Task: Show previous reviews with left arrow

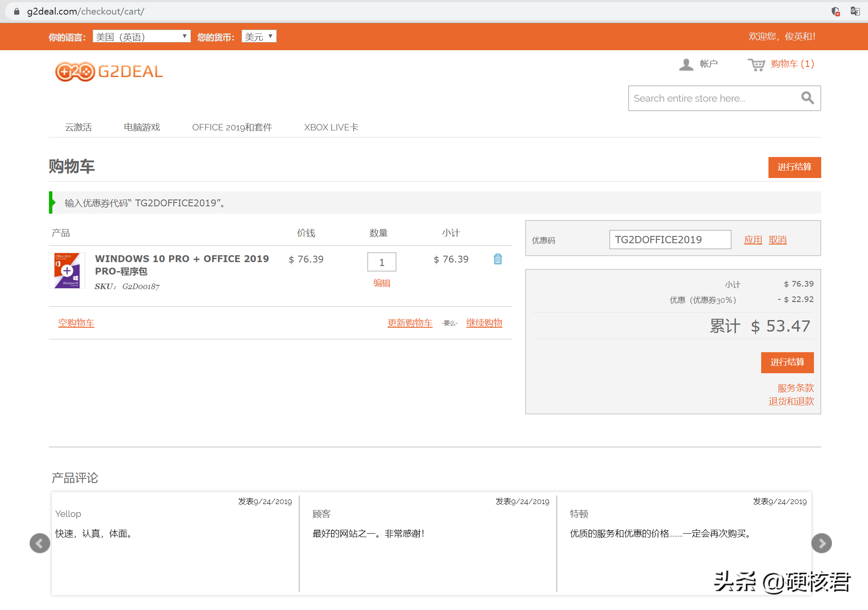Action: coord(40,543)
